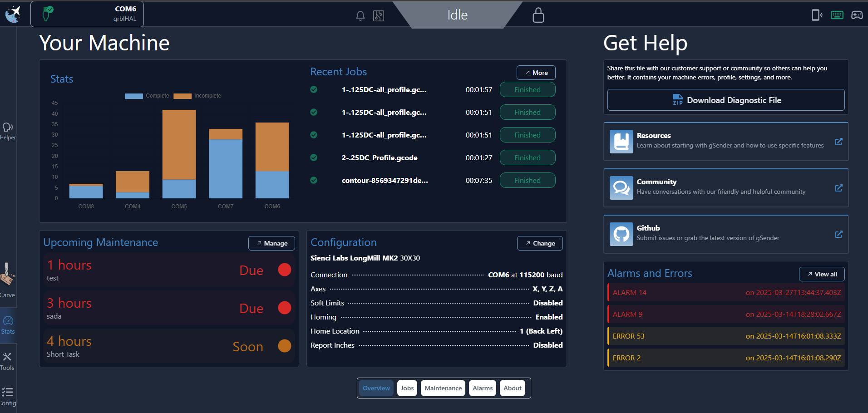Click Download Diagnostic File button

[725, 100]
